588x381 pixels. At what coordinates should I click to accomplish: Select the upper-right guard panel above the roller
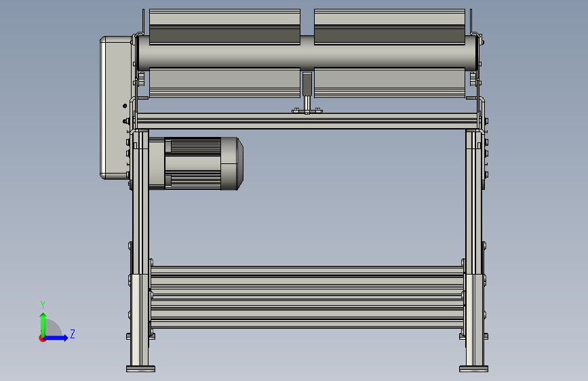[x=389, y=26]
